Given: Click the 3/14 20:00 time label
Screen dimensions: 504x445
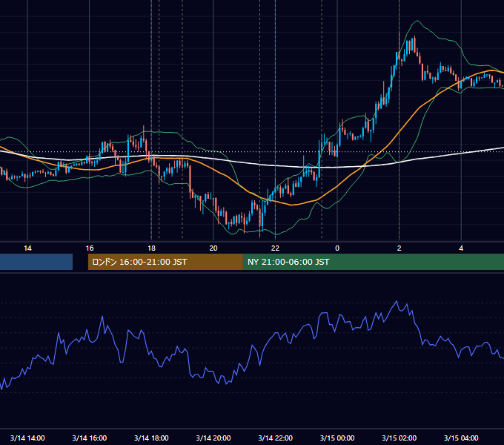Looking at the screenshot, I should pos(213,438).
